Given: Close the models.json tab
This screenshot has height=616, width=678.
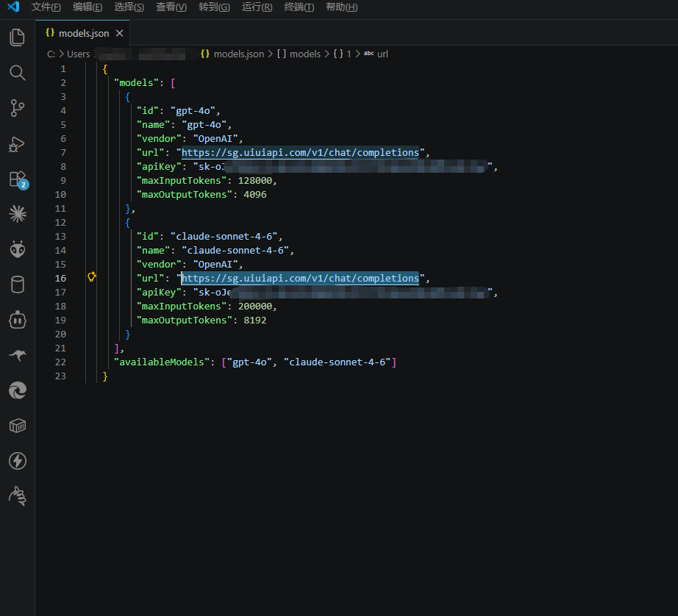Looking at the screenshot, I should [120, 33].
